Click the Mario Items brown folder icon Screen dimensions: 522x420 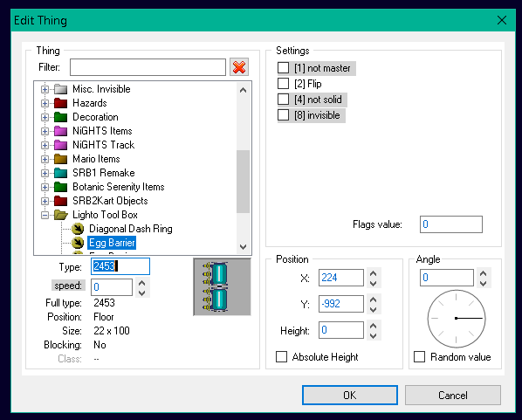(60, 159)
